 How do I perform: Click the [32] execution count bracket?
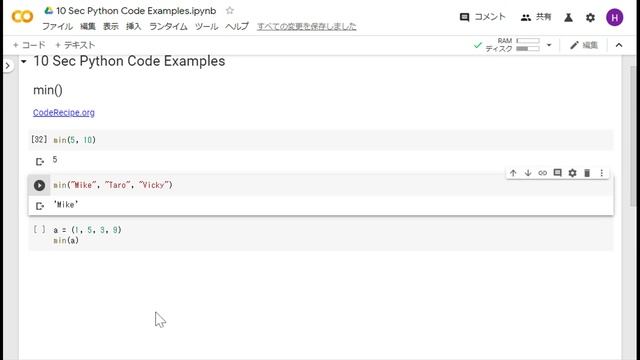pyautogui.click(x=39, y=140)
